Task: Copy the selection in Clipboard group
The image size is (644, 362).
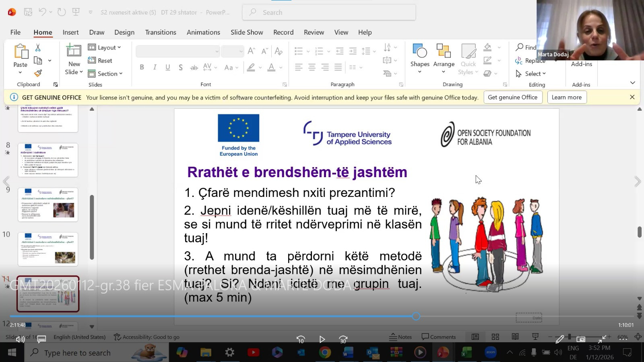Action: coord(38,60)
